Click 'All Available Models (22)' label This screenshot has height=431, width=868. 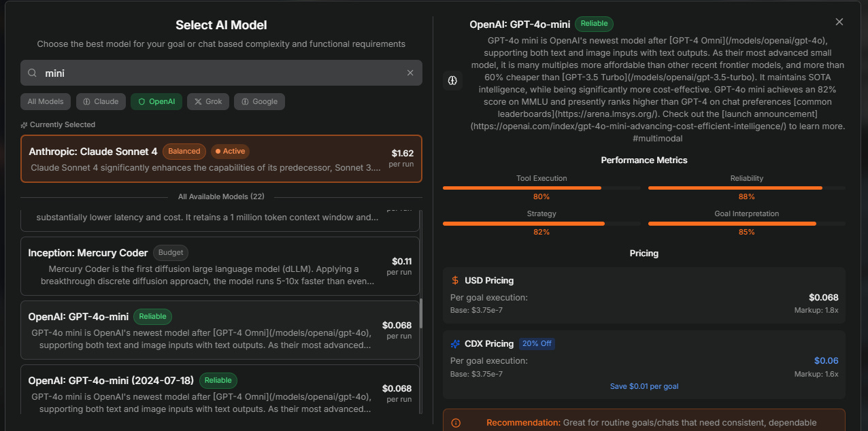pyautogui.click(x=221, y=196)
